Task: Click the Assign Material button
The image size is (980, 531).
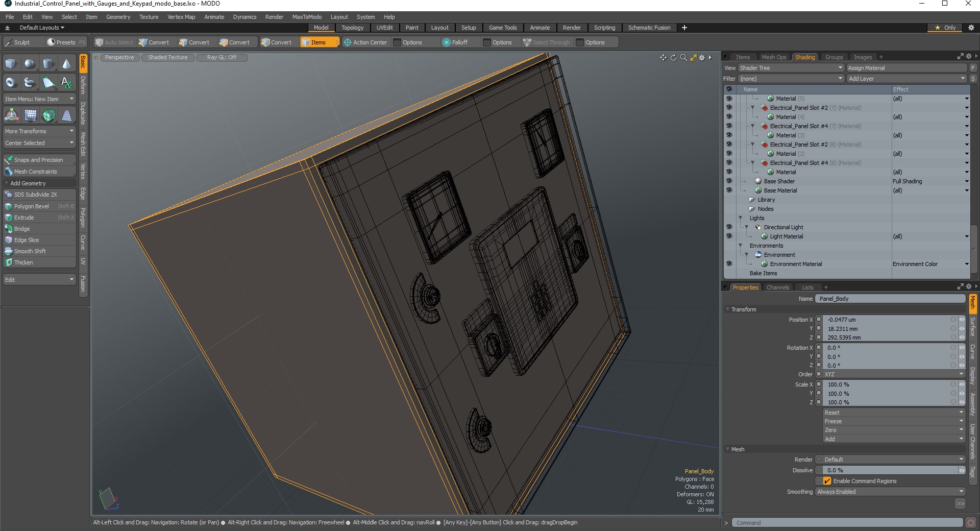Action: (x=906, y=68)
